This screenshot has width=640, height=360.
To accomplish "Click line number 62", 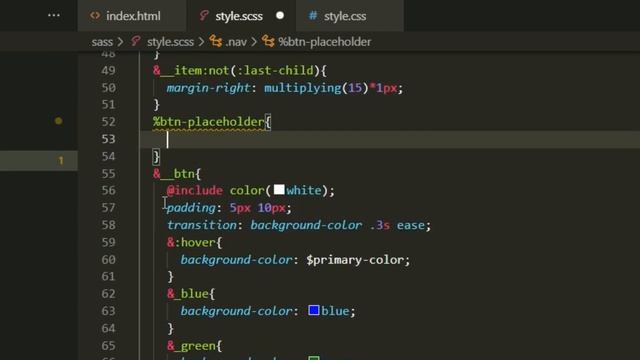I will (108, 294).
